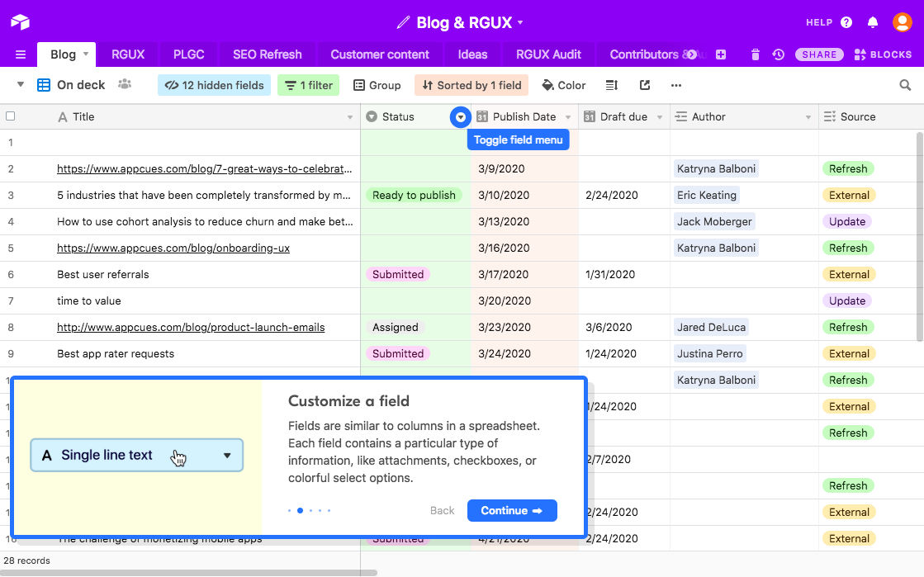This screenshot has height=577, width=924.
Task: Open the Ideas tab
Action: point(472,54)
